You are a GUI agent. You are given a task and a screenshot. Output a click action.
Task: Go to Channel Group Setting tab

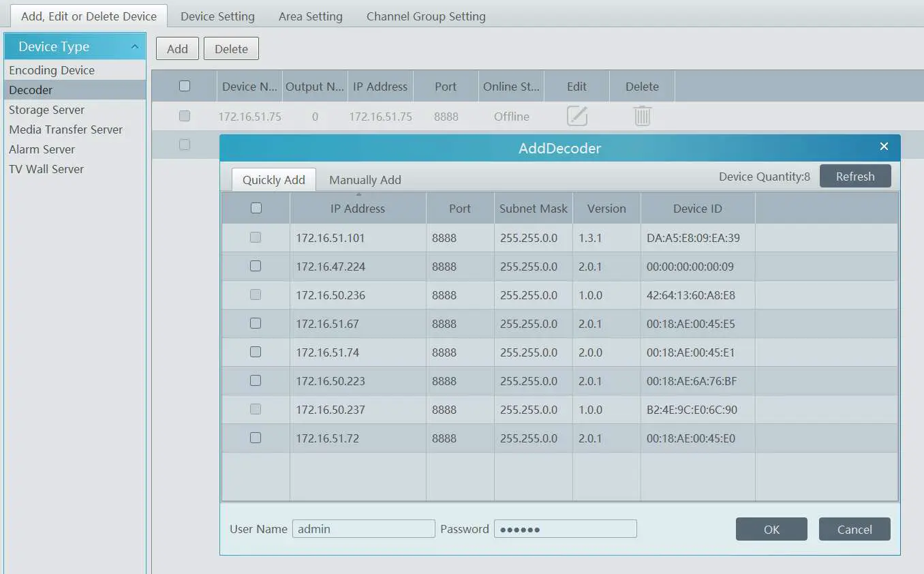pos(426,16)
